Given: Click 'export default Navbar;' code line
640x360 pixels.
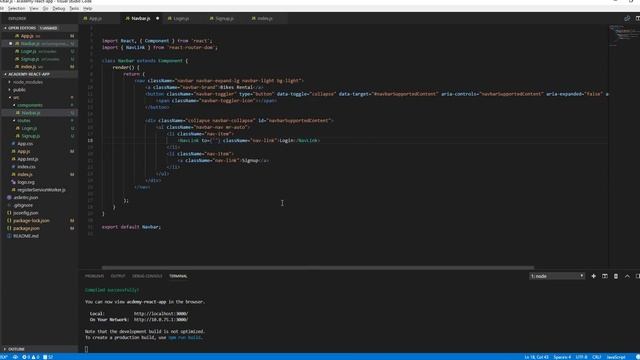Looking at the screenshot, I should 131,227.
